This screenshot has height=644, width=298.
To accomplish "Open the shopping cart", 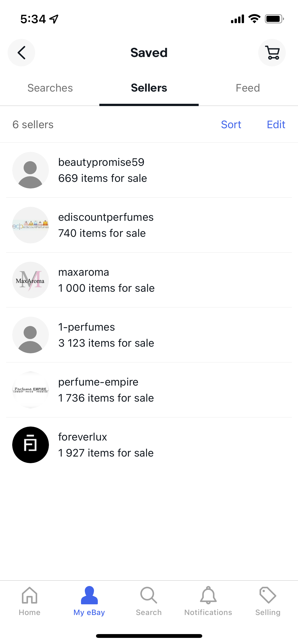I will [272, 53].
